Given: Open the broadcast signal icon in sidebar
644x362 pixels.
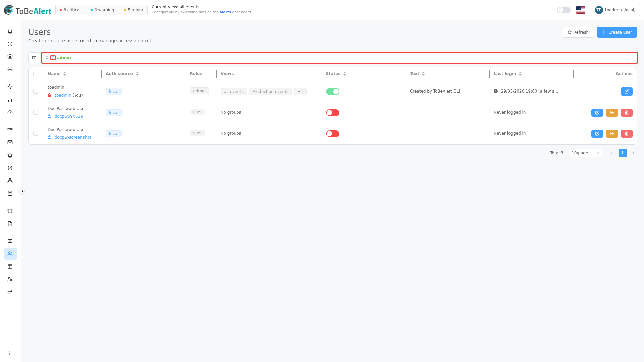Looking at the screenshot, I should 10,69.
